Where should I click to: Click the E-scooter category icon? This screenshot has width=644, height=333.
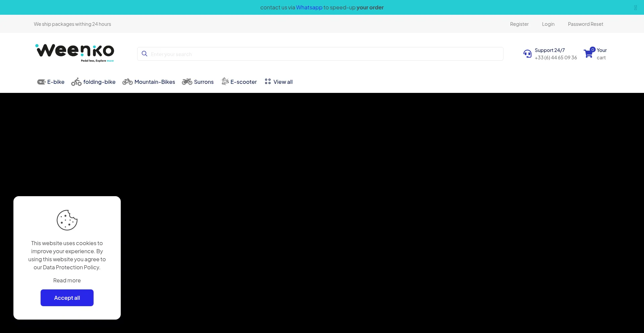(225, 81)
